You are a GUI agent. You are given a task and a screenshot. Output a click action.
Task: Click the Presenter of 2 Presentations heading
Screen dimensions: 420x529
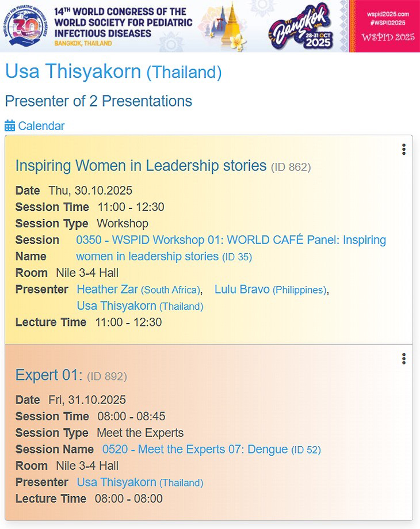point(98,101)
